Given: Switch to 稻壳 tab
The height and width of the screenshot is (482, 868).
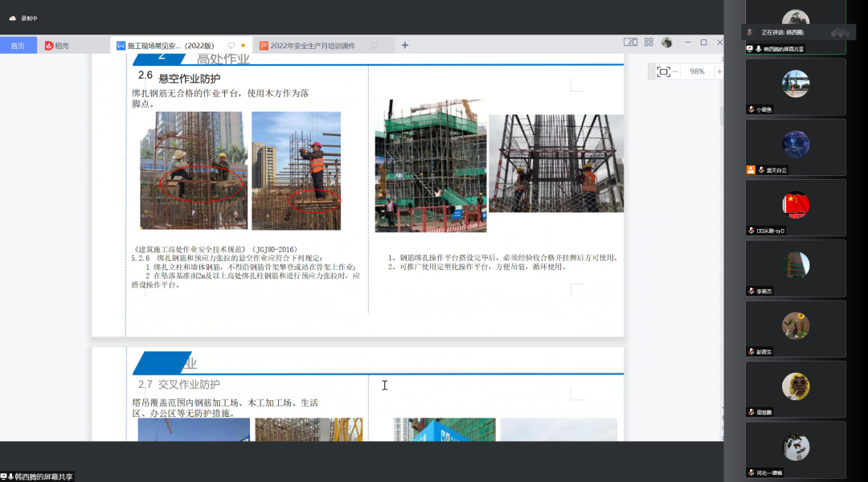Looking at the screenshot, I should (57, 46).
